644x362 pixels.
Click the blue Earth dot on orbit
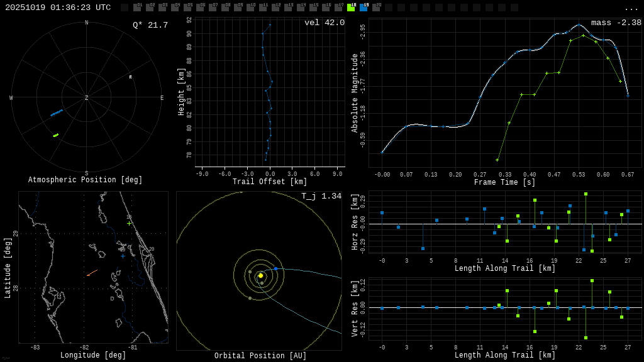tap(275, 268)
